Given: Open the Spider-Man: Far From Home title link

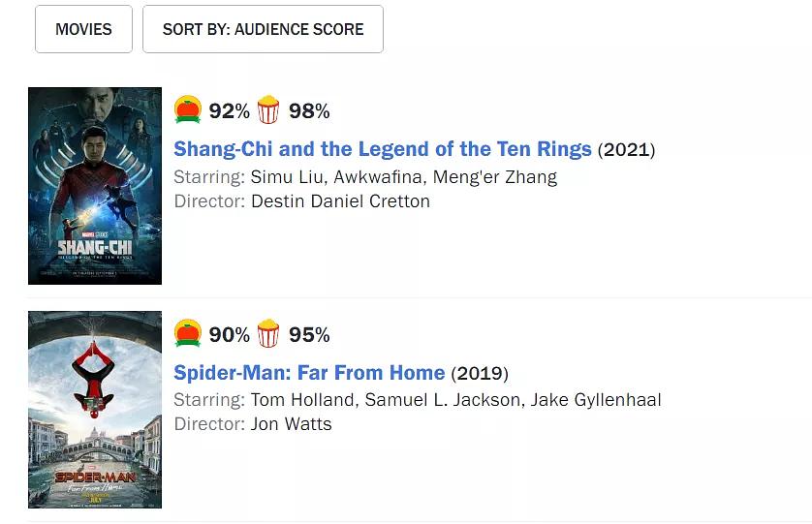Looking at the screenshot, I should click(309, 373).
